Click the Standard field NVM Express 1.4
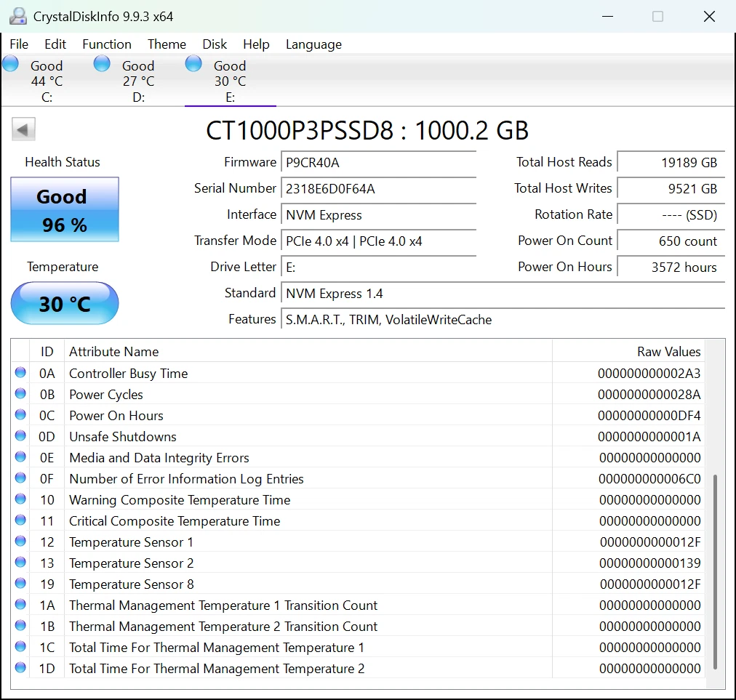The height and width of the screenshot is (700, 736). click(503, 294)
